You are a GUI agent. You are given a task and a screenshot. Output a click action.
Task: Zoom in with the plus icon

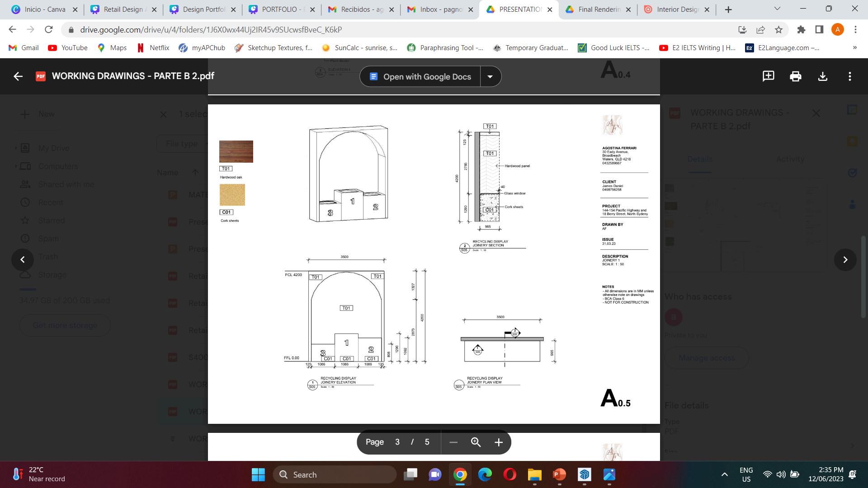[498, 442]
